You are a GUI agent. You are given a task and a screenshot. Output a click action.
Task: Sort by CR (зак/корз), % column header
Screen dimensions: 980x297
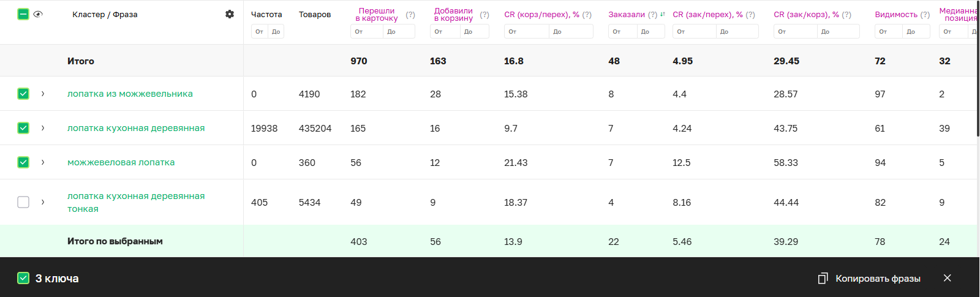[806, 15]
